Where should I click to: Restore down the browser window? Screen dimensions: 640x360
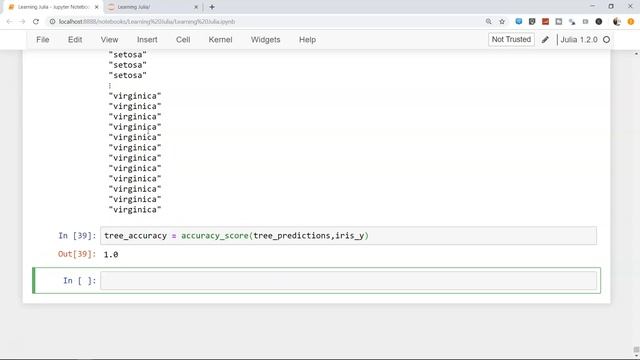point(611,7)
